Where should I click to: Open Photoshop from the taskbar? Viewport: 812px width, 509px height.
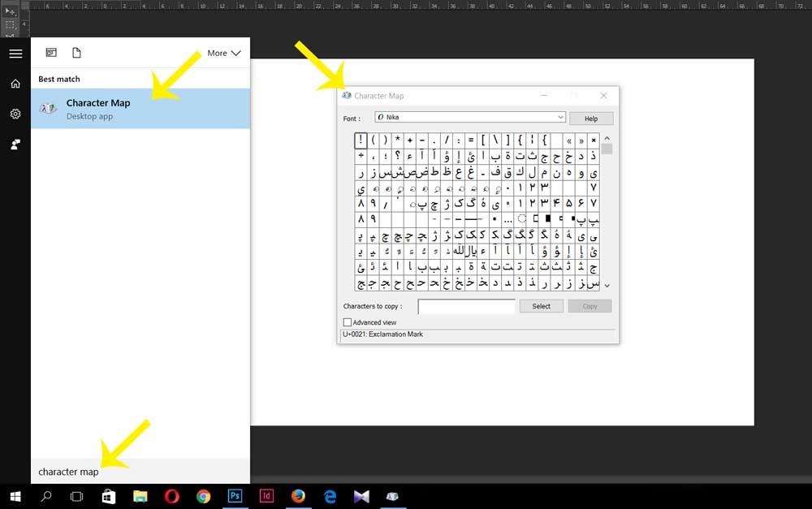pos(235,495)
